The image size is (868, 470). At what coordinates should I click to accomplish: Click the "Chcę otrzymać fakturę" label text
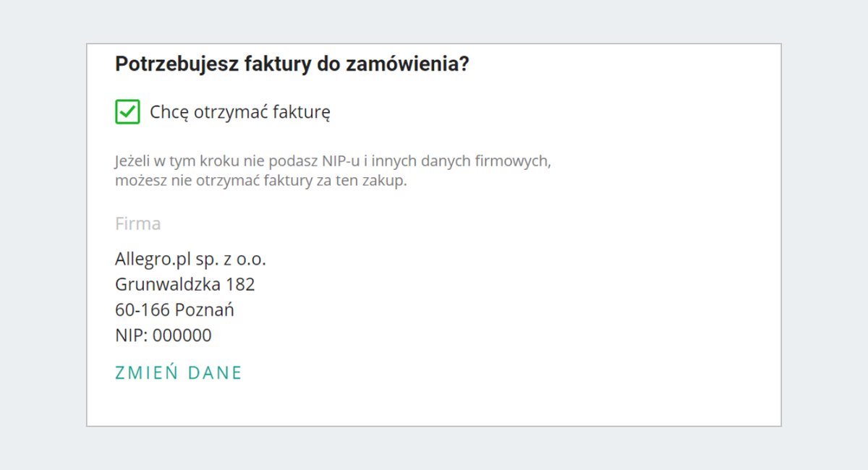pos(240,112)
